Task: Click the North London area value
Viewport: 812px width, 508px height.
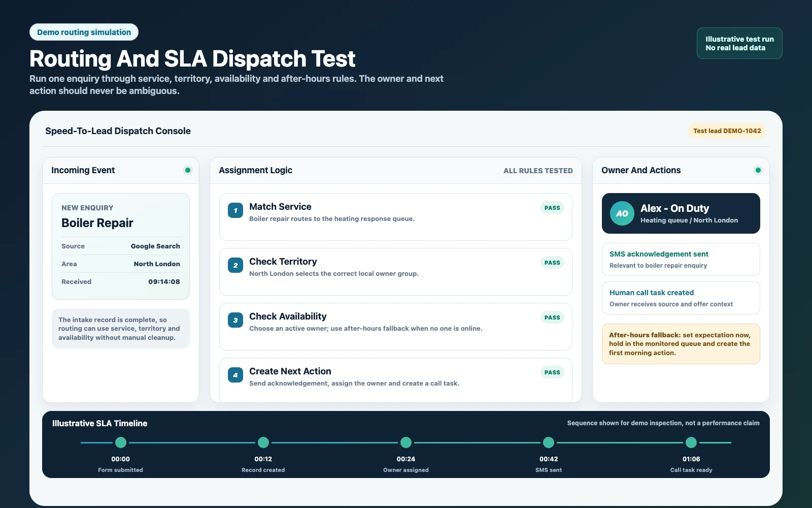Action: click(x=157, y=264)
